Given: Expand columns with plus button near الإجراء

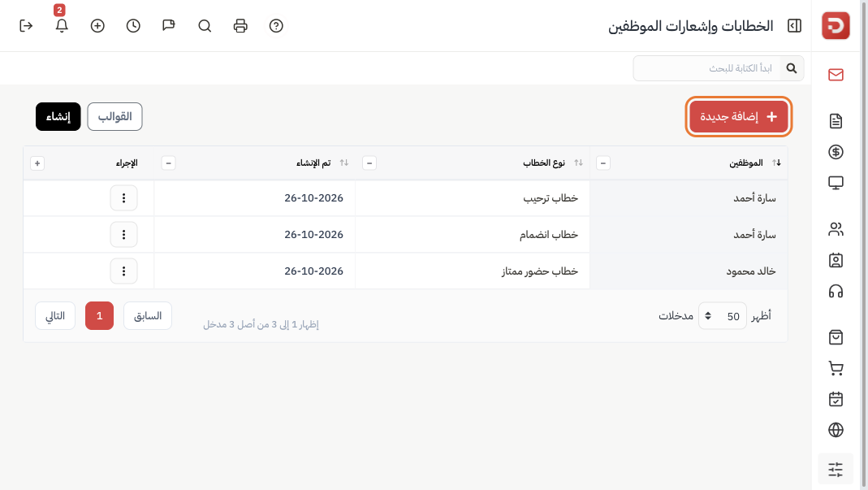Looking at the screenshot, I should [37, 163].
